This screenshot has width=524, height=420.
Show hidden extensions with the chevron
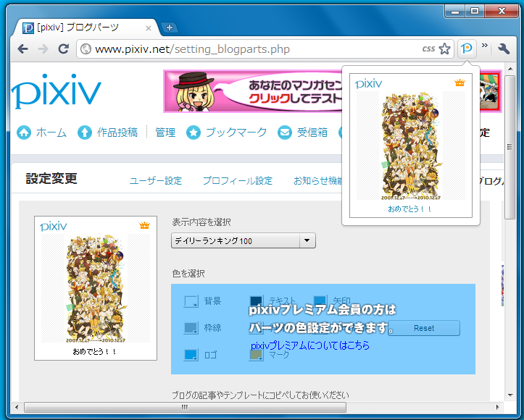(485, 48)
